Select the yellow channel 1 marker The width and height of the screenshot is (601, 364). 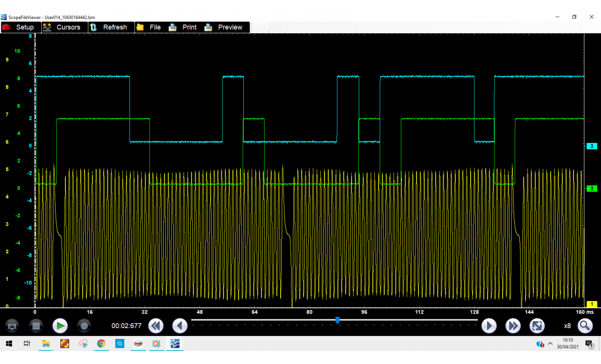pos(592,304)
